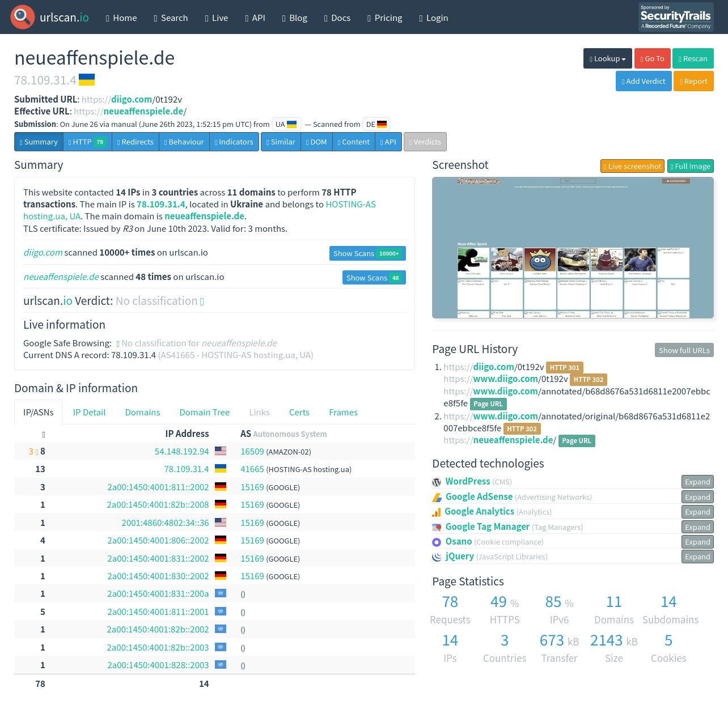Open the Live screenshot button
This screenshot has width=728, height=705.
(632, 166)
